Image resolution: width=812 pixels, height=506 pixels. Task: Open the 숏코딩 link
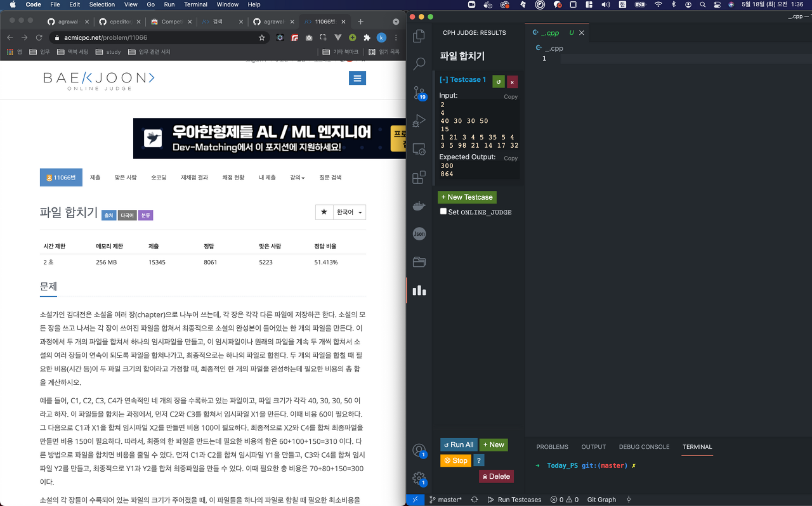[x=159, y=178]
